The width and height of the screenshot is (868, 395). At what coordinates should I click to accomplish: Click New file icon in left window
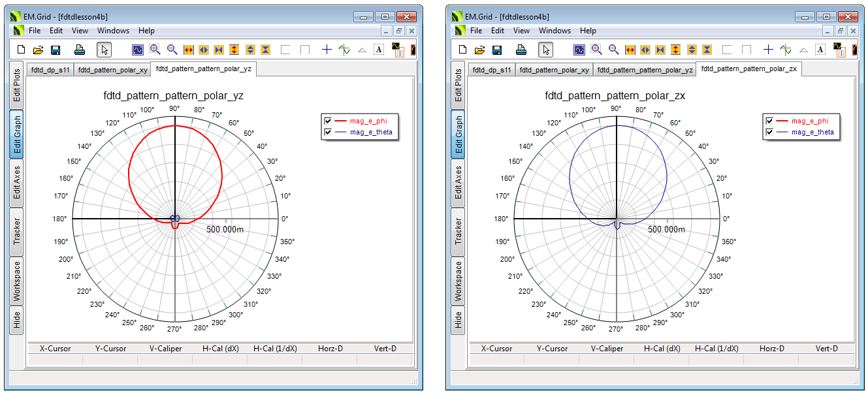coord(21,50)
